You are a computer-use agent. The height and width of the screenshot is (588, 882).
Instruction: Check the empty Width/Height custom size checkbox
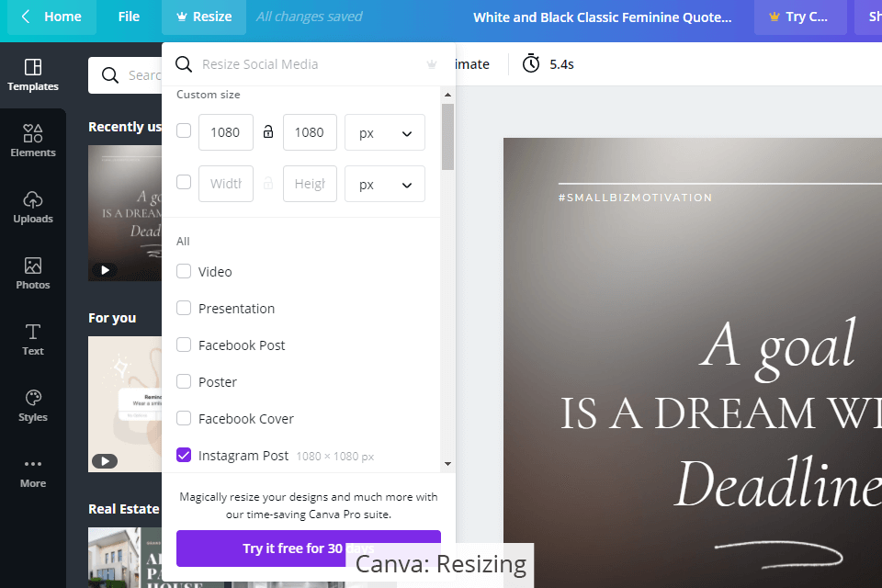(x=184, y=182)
